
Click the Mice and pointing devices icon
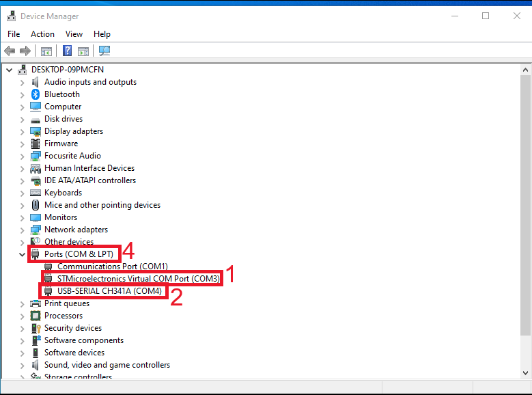(x=36, y=205)
